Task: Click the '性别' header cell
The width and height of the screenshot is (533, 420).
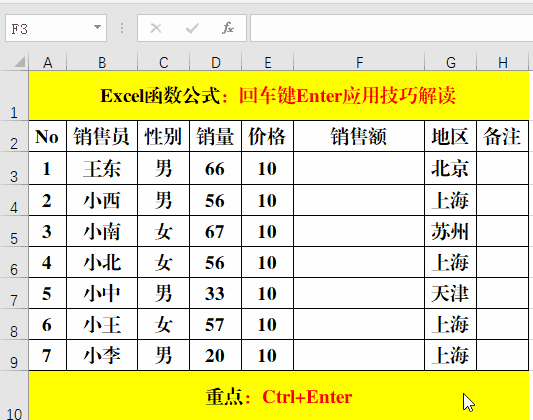Action: click(x=164, y=136)
